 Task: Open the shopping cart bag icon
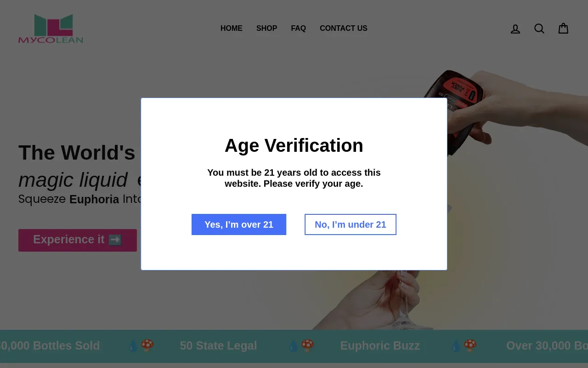(x=563, y=29)
